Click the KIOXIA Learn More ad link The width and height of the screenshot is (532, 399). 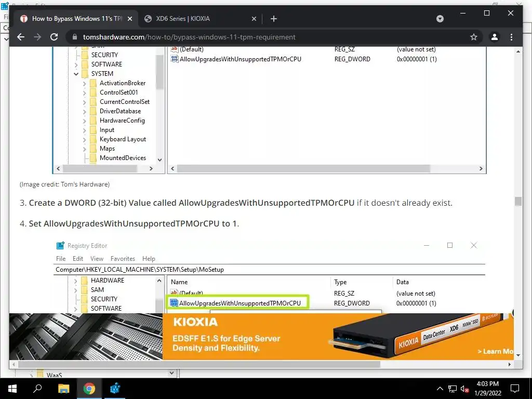coord(496,352)
